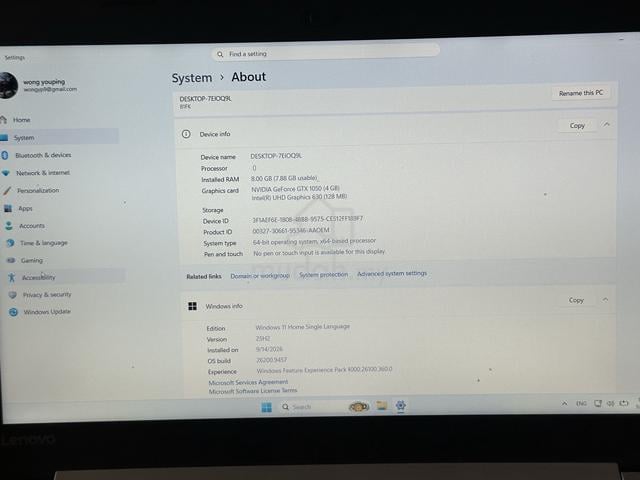Click the Device info circle icon
Viewport: 640px width, 480px height.
(x=186, y=134)
